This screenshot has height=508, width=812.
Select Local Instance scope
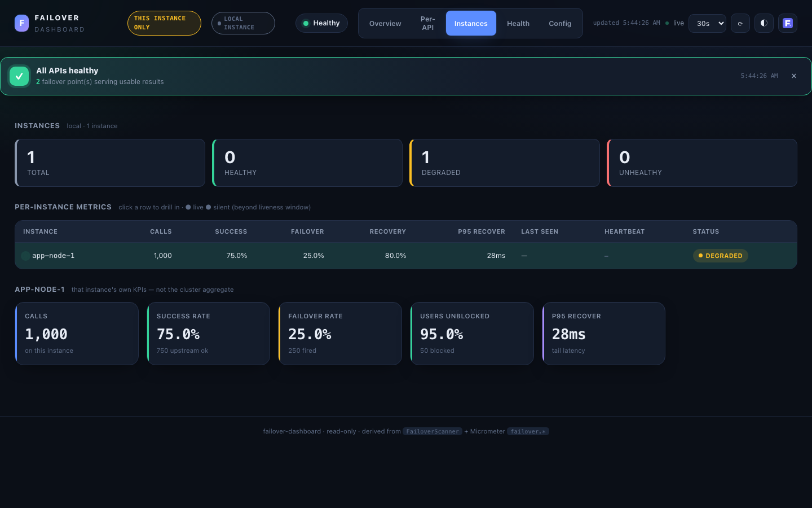tap(243, 23)
